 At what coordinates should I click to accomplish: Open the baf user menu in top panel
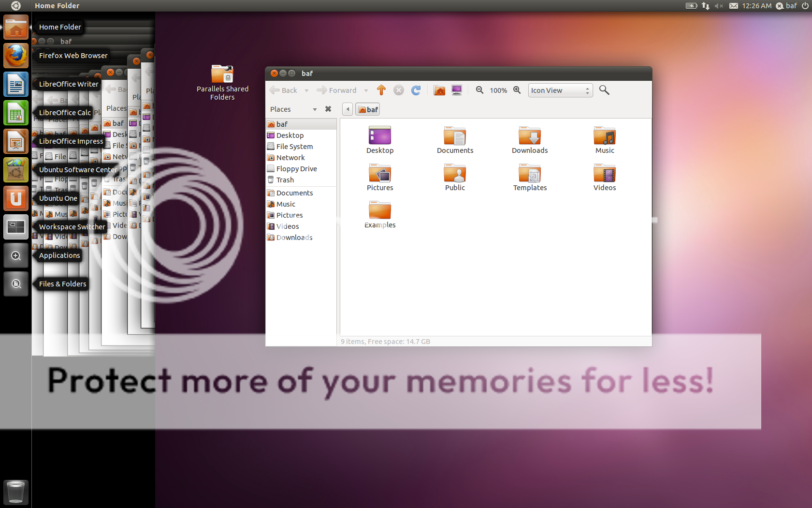coord(787,6)
